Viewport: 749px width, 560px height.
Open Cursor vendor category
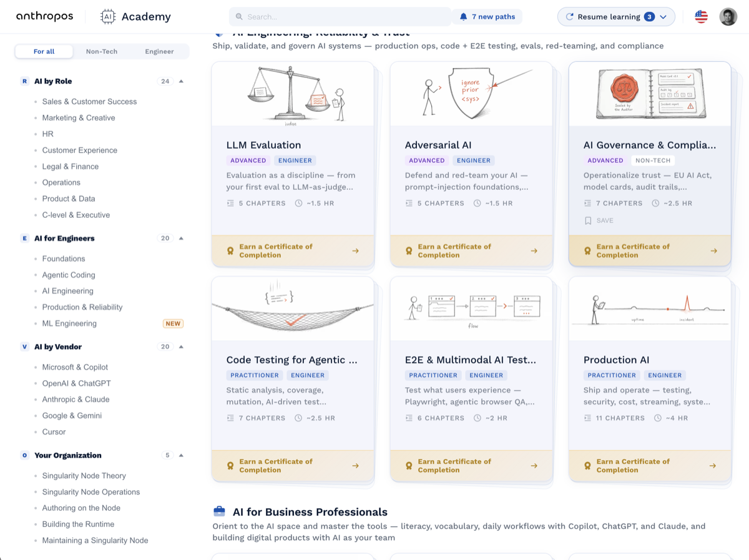(x=54, y=432)
